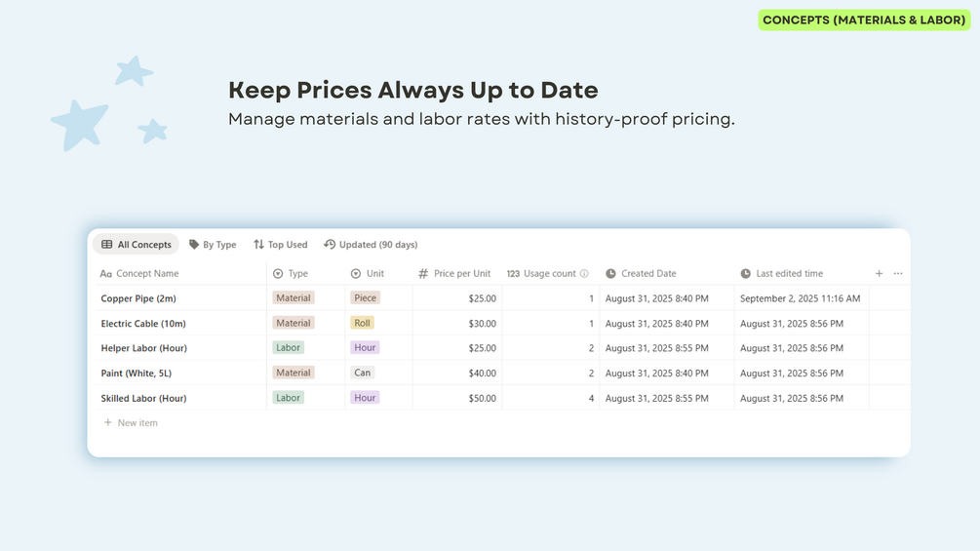Click the tag icon on By Type tab
The width and height of the screenshot is (980, 551).
click(x=194, y=245)
